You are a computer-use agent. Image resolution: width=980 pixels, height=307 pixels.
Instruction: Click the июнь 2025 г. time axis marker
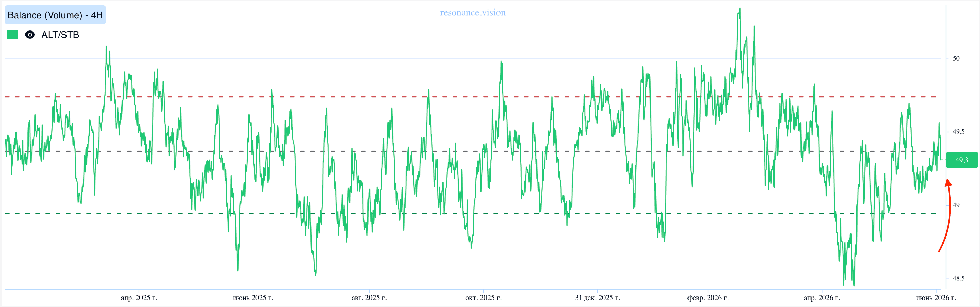point(253,298)
